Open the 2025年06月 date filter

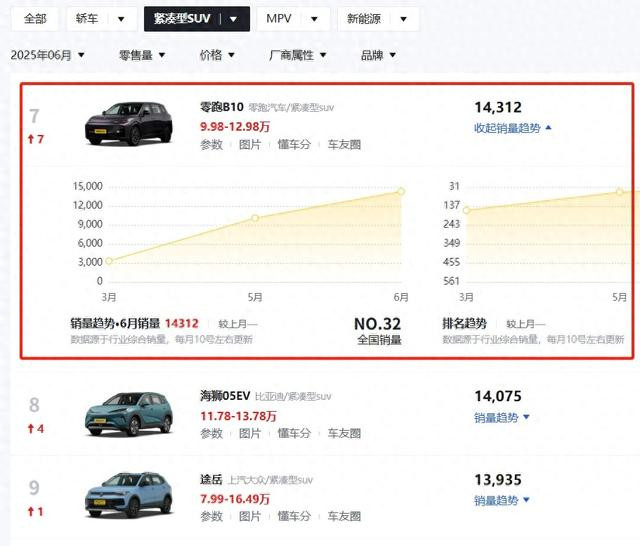pos(47,55)
